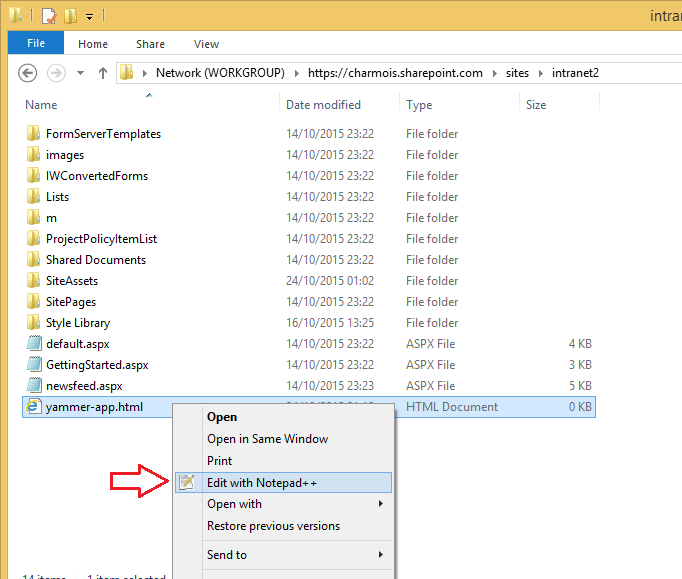The width and height of the screenshot is (682, 579).
Task: Select the SiteAssets folder icon
Action: tap(33, 280)
